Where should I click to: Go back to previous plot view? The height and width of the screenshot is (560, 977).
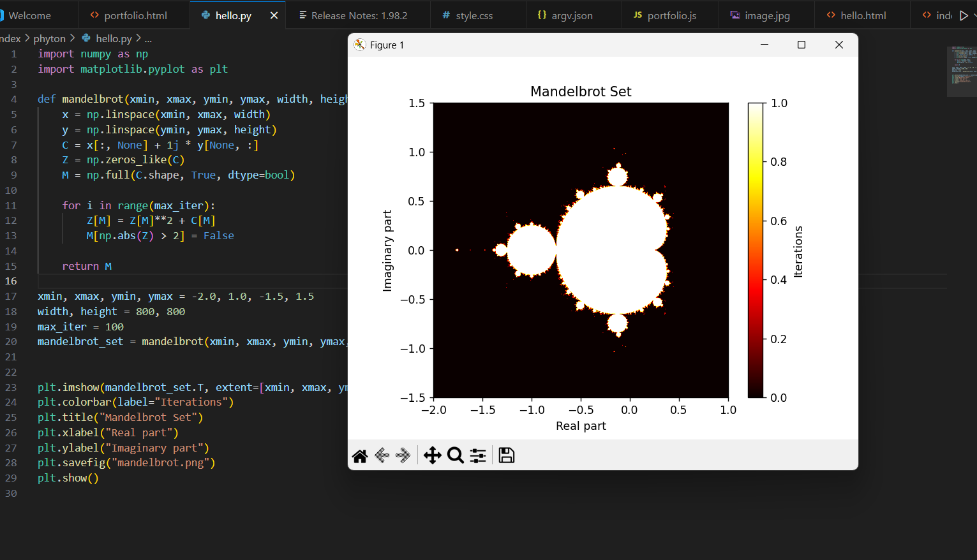pyautogui.click(x=382, y=455)
